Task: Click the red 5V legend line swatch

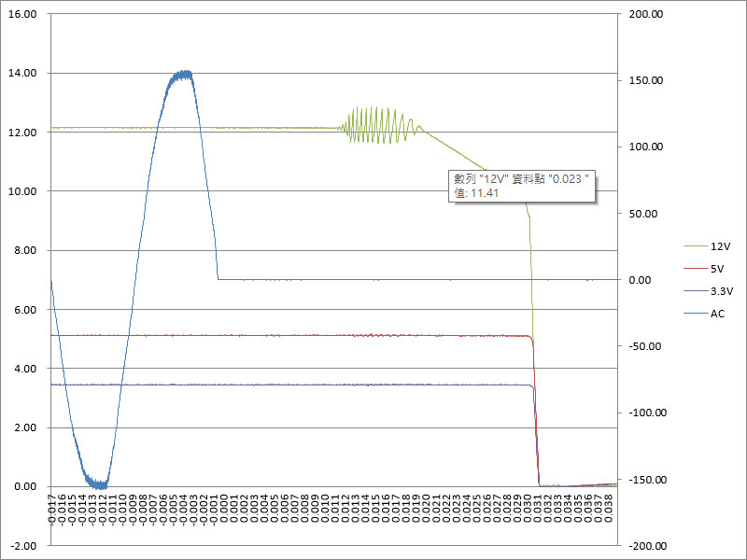Action: pyautogui.click(x=696, y=269)
